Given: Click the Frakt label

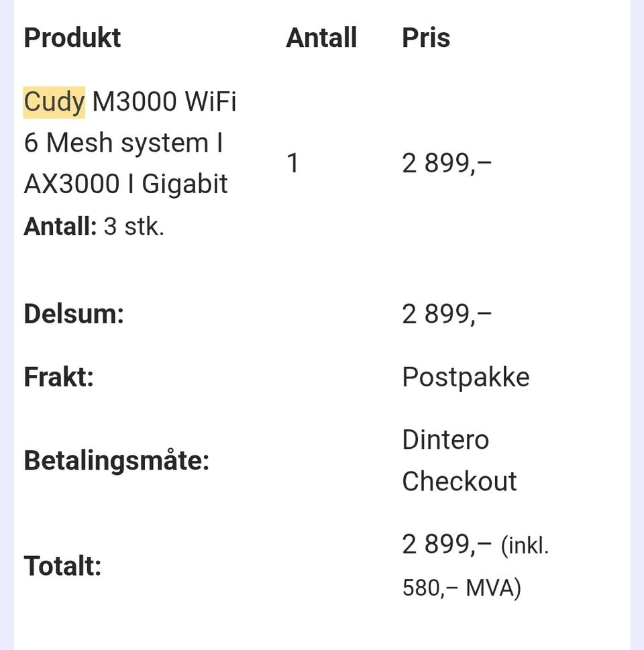Looking at the screenshot, I should [x=59, y=377].
